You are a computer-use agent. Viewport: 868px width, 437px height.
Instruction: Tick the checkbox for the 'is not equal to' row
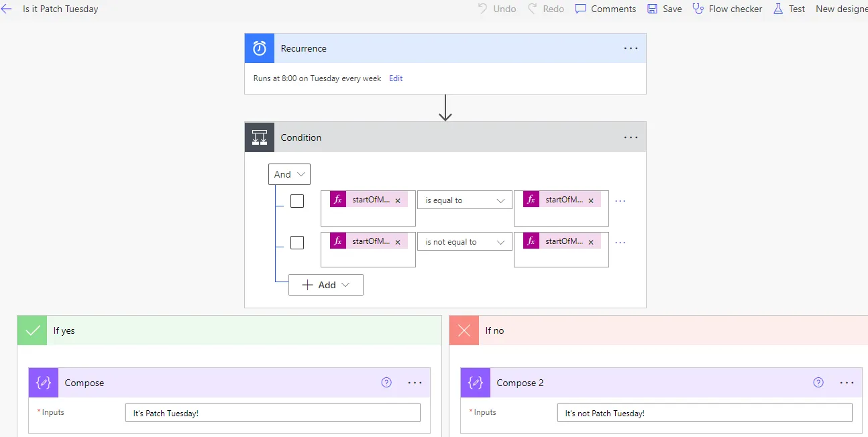click(297, 243)
